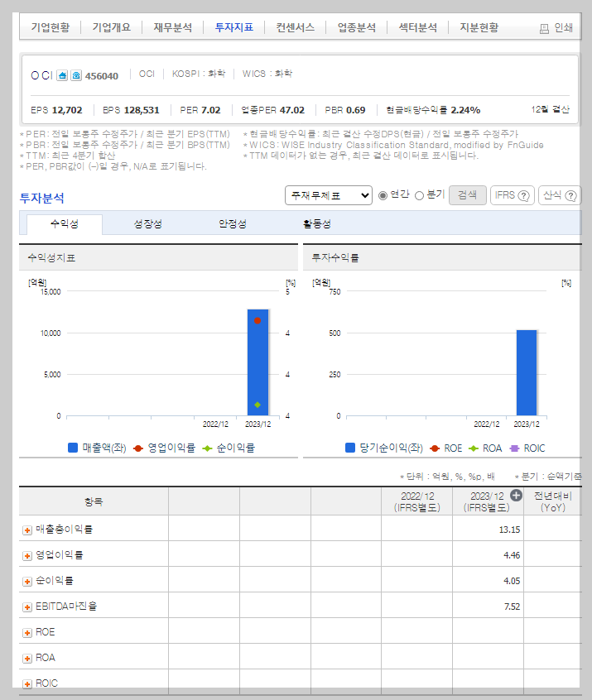Click the plus circle icon in 2023/12 column header
Image resolution: width=592 pixels, height=700 pixels.
click(516, 495)
